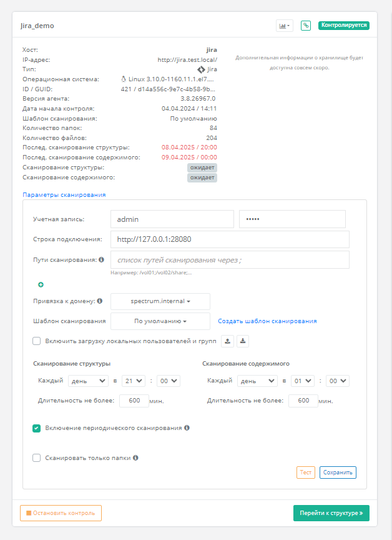Click Остановить контроль button
The width and height of the screenshot is (392, 540).
61,513
